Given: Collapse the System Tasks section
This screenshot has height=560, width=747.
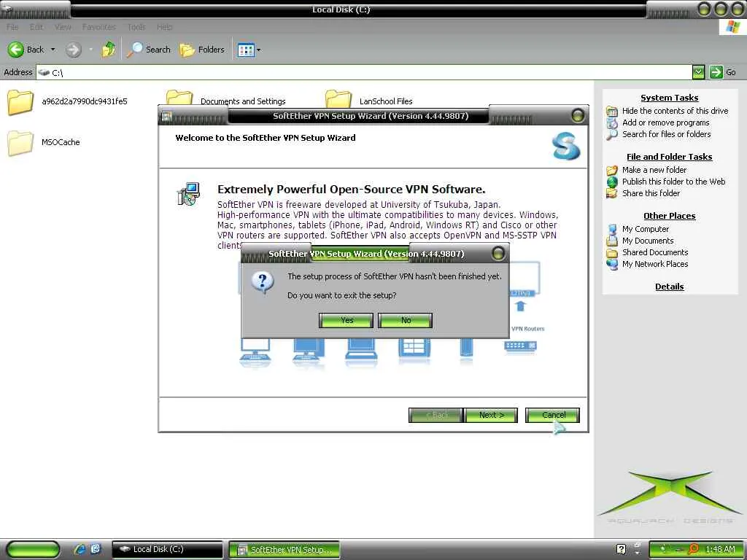Looking at the screenshot, I should pos(670,98).
